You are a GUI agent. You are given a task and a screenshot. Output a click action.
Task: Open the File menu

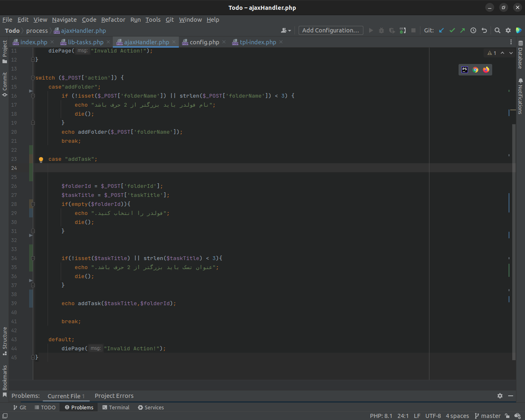[x=7, y=19]
